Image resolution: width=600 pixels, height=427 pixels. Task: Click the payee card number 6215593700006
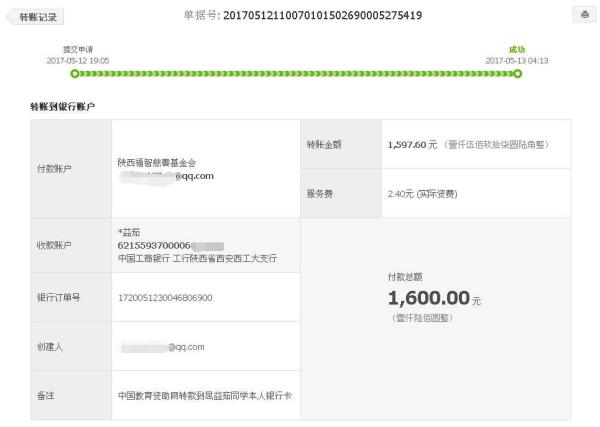[x=154, y=245]
